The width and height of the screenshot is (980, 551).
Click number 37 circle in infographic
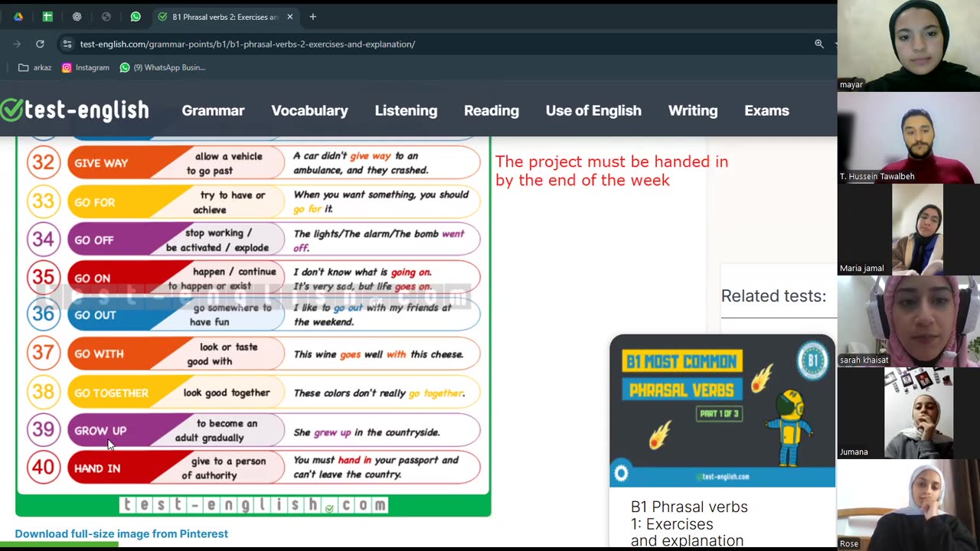tap(44, 354)
